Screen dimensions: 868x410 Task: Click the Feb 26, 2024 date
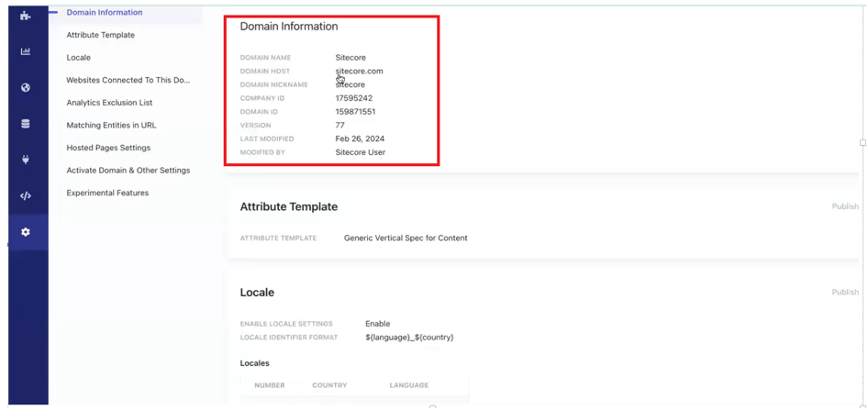click(x=360, y=139)
